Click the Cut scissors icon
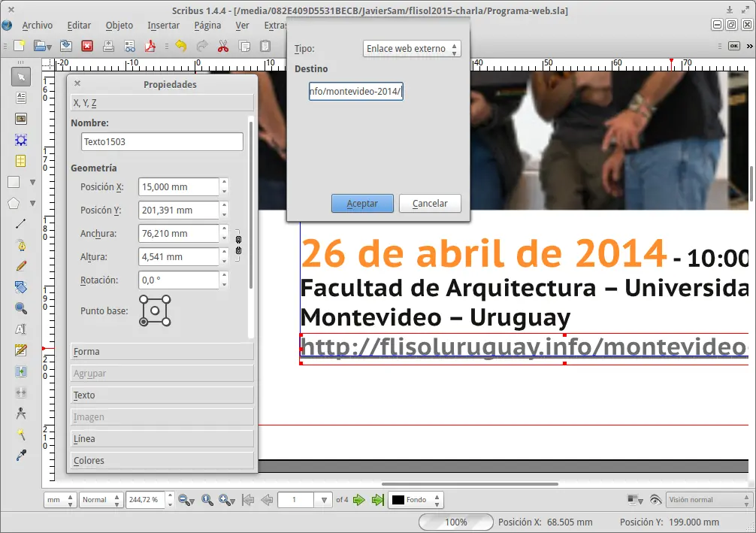756x533 pixels. pyautogui.click(x=223, y=46)
